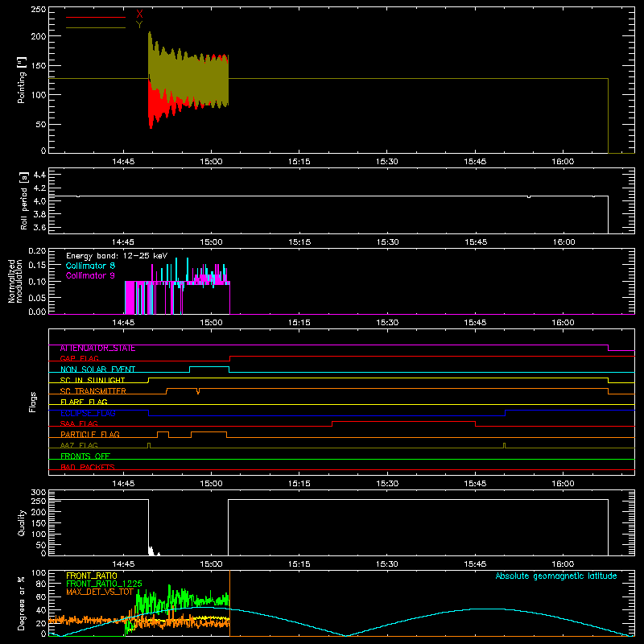
Task: Select the GAP_FLAG label
Action: pyautogui.click(x=79, y=358)
